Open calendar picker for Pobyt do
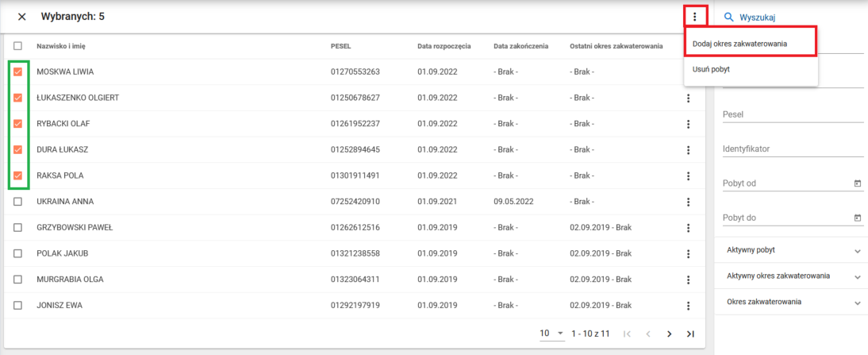 pyautogui.click(x=857, y=218)
